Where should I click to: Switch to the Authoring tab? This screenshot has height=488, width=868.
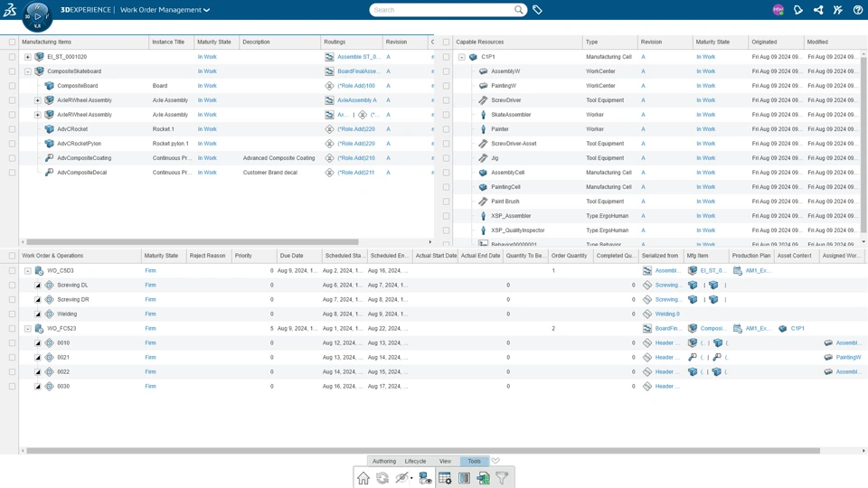coord(384,461)
